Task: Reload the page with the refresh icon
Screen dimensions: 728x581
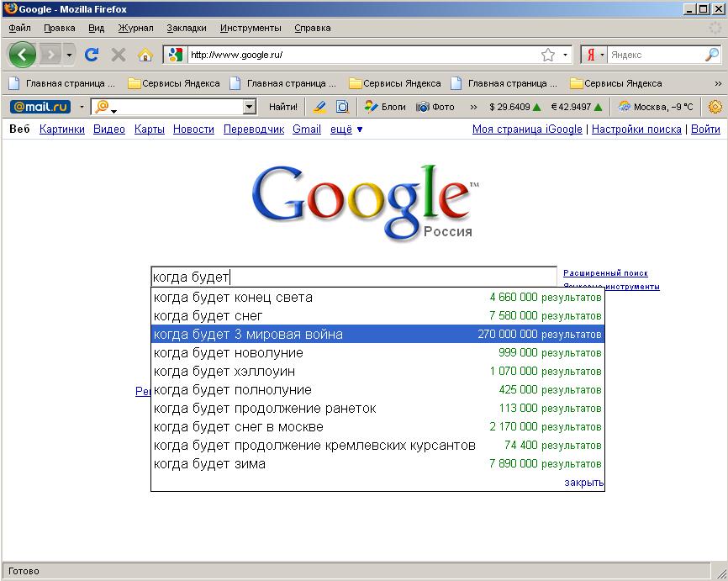Action: tap(92, 55)
